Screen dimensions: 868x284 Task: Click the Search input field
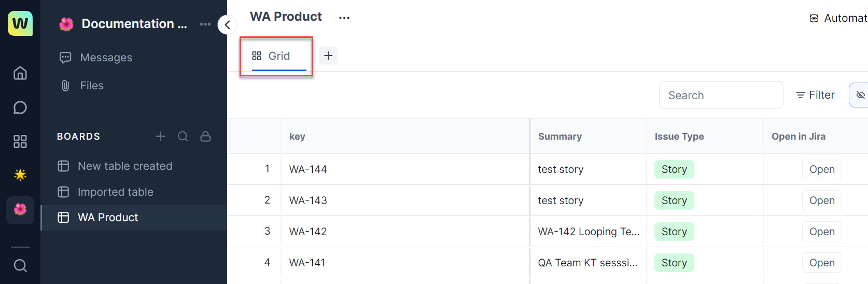721,95
